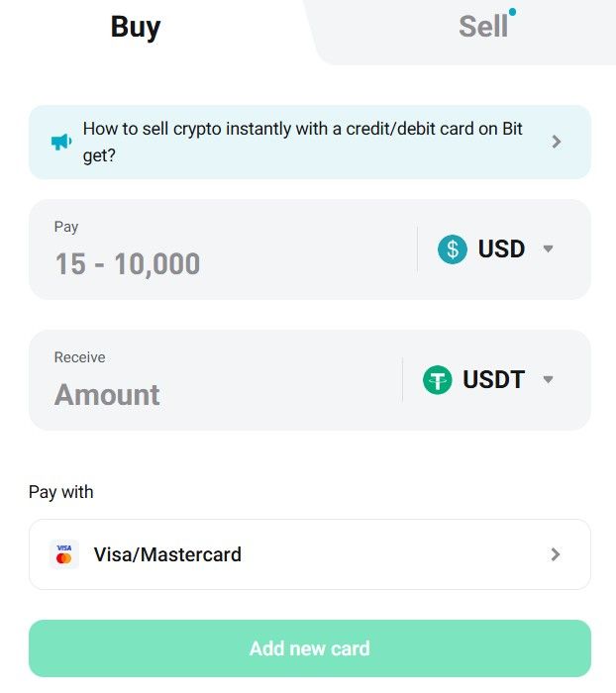Click the announcement banner's right chevron
Image resolution: width=616 pixels, height=693 pixels.
(x=557, y=142)
